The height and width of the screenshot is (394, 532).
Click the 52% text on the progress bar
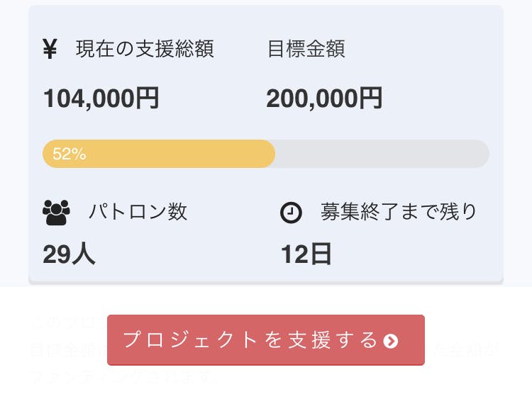point(70,154)
